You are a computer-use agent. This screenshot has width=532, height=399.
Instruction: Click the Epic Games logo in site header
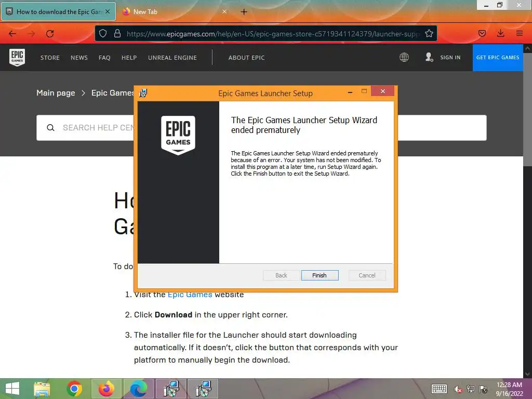[x=17, y=57]
